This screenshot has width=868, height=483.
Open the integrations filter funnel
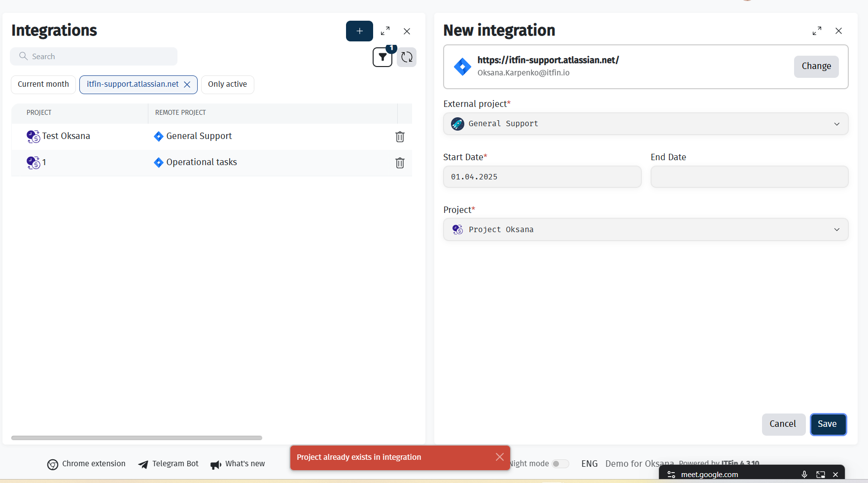pos(382,57)
